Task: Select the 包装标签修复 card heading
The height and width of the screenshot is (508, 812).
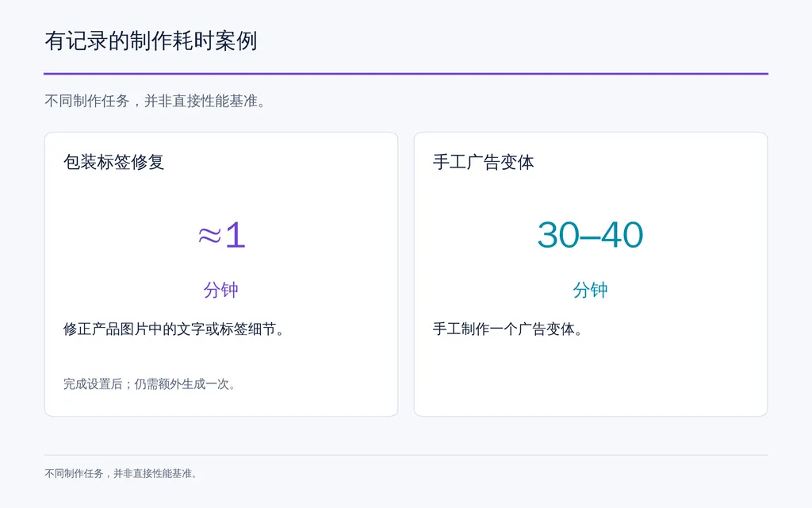Action: click(114, 162)
